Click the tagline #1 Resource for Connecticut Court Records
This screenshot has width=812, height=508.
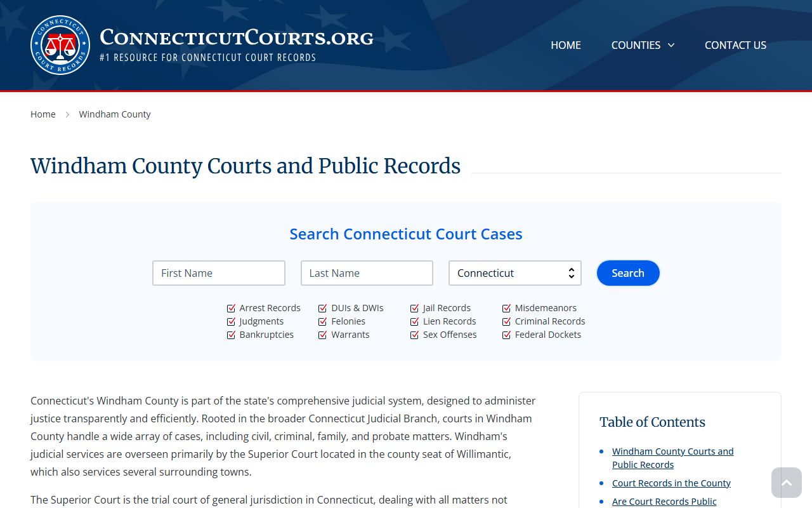click(x=208, y=58)
